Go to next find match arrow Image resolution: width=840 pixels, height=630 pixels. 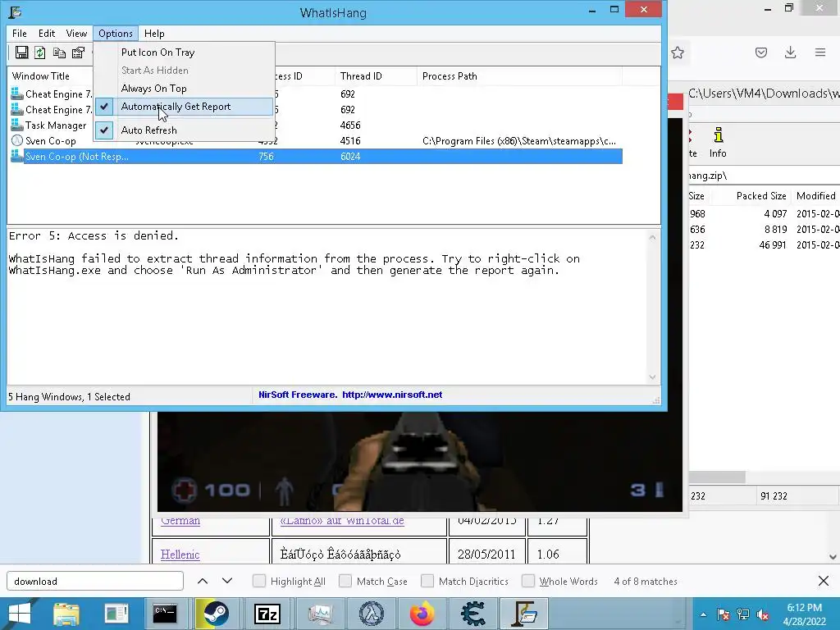pos(227,581)
